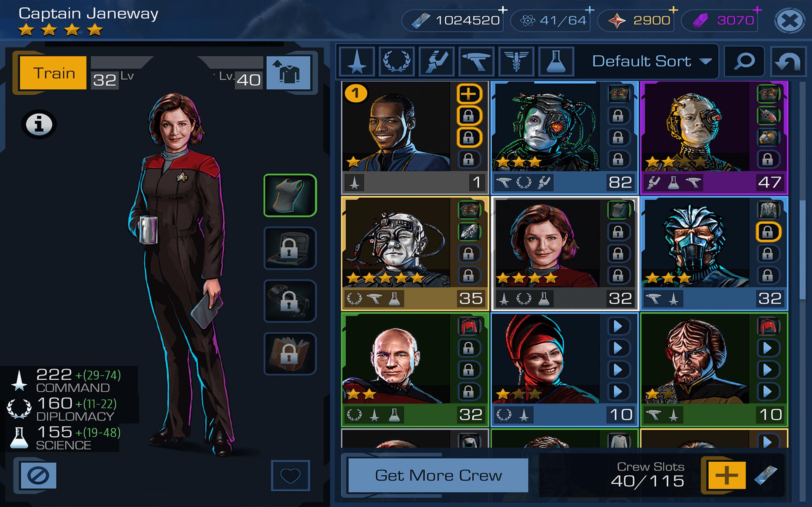This screenshot has width=812, height=507.
Task: Expand chronitons with the plus by 41/64
Action: coord(590,10)
